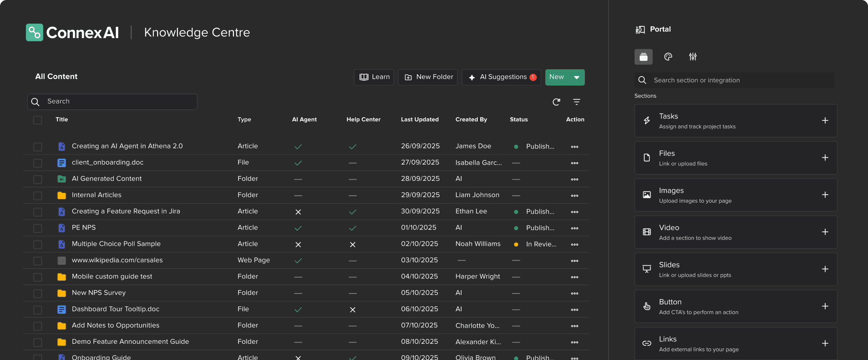Add the Tasks section with plus

click(825, 120)
